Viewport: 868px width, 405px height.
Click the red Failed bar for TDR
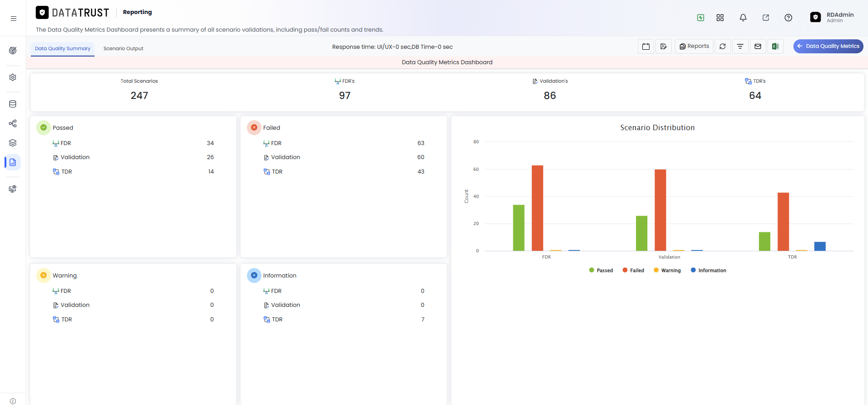(783, 222)
